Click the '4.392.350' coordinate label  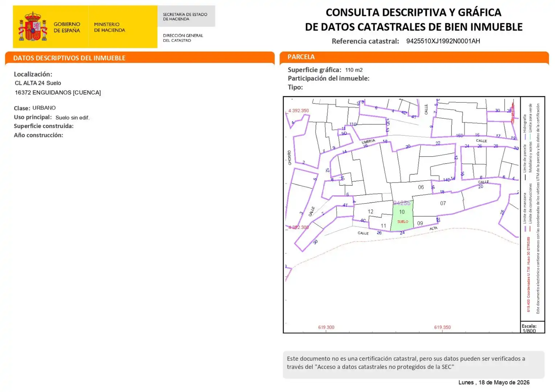(x=298, y=111)
